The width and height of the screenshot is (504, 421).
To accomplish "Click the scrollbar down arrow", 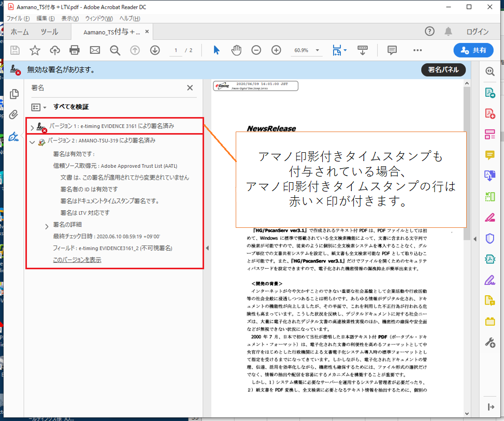I will (x=467, y=414).
